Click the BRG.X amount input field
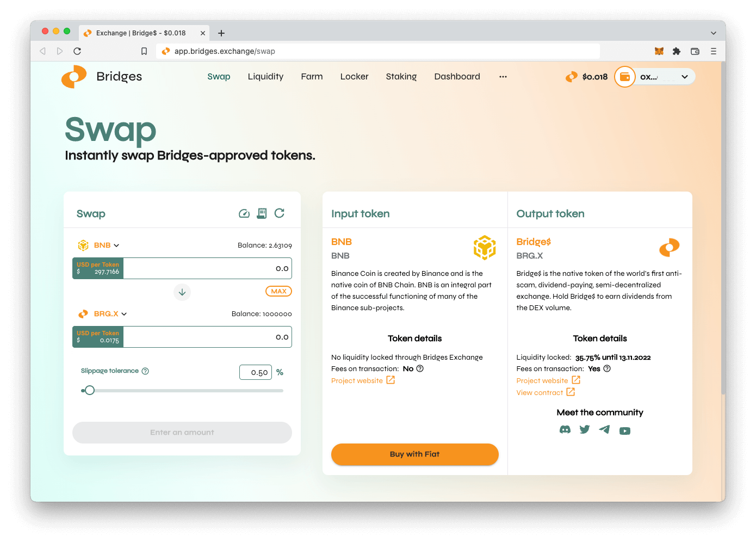This screenshot has width=756, height=542. [x=208, y=337]
